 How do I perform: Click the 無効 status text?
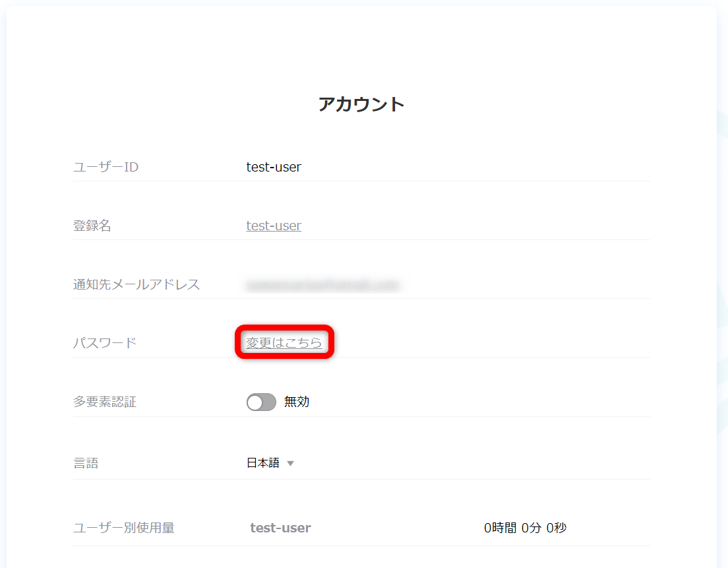tap(297, 402)
